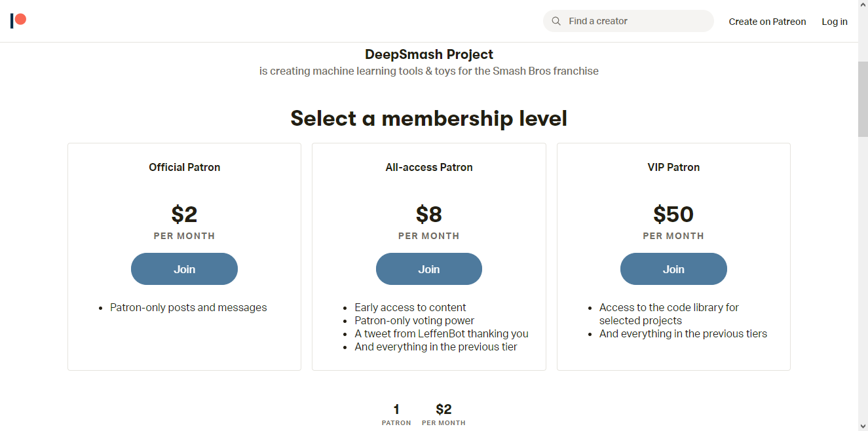
Task: Click the Select a membership level heading
Action: tap(429, 119)
